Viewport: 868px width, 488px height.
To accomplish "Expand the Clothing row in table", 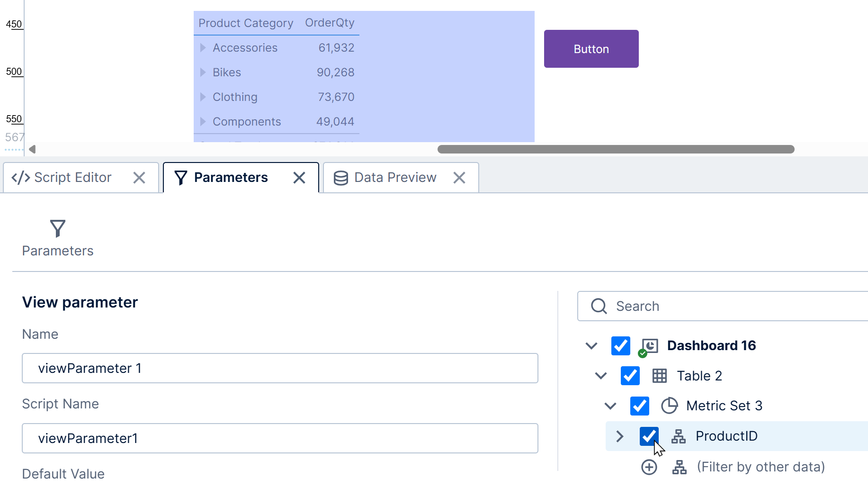I will click(x=203, y=97).
